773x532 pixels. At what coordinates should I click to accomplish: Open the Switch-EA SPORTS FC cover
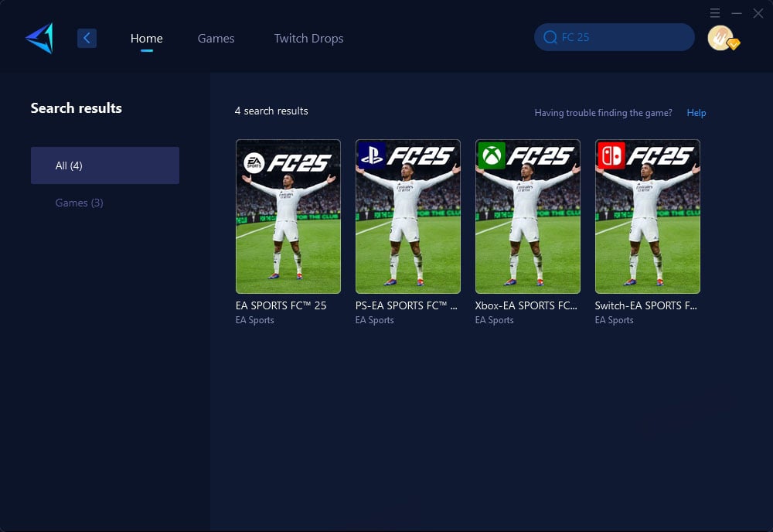[x=647, y=216]
